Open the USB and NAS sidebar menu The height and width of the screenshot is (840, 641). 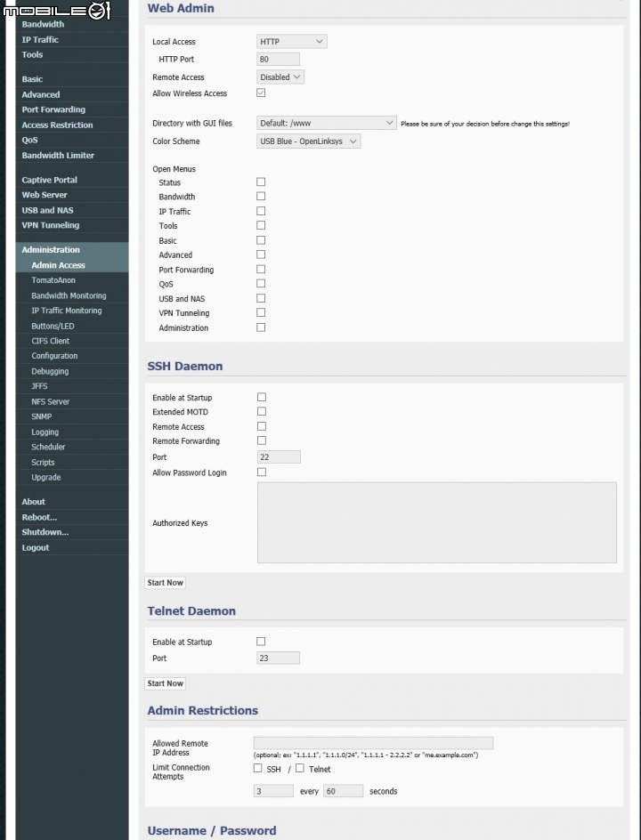click(x=72, y=211)
